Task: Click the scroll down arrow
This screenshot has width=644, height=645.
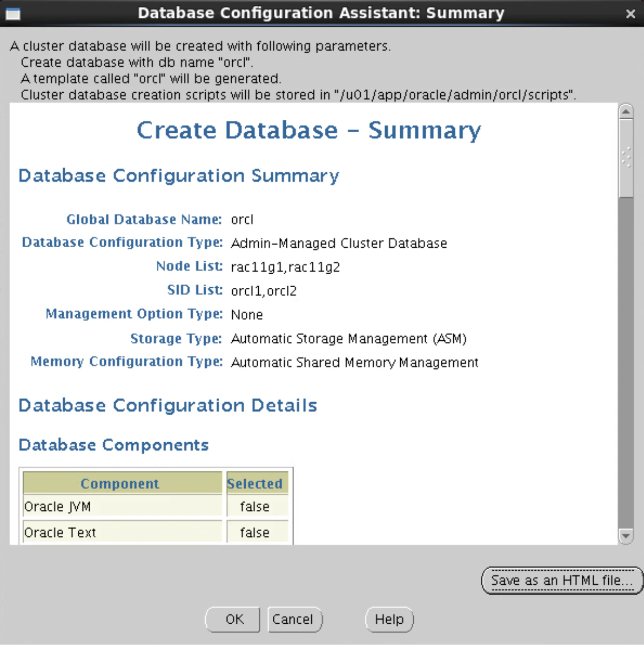Action: tap(626, 536)
